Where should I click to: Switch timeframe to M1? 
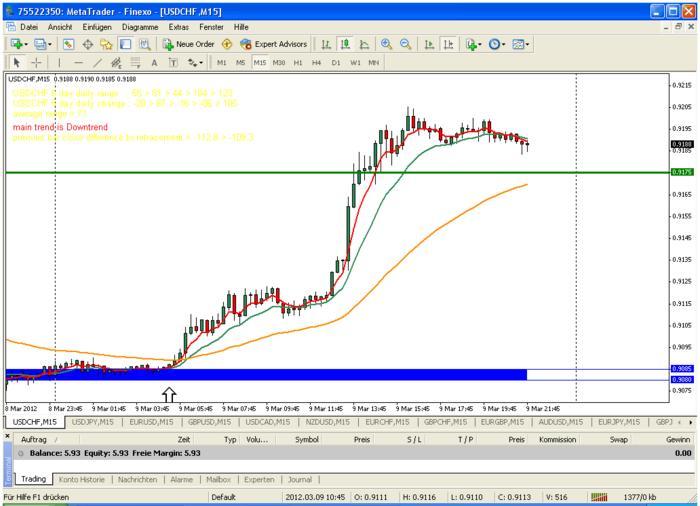click(221, 63)
